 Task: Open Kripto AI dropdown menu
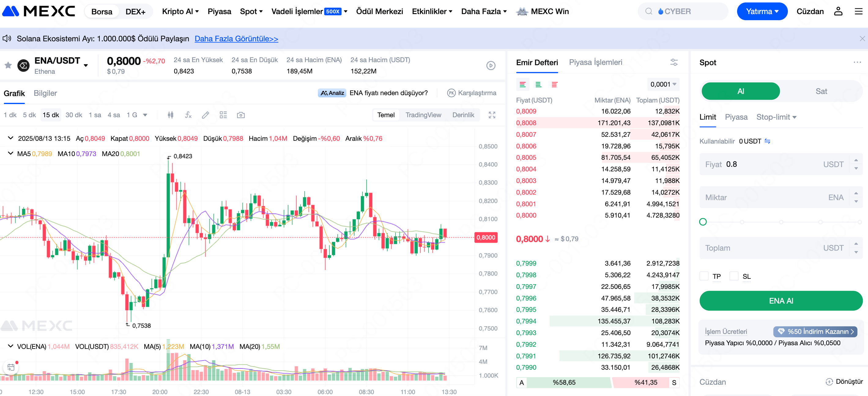pos(180,11)
